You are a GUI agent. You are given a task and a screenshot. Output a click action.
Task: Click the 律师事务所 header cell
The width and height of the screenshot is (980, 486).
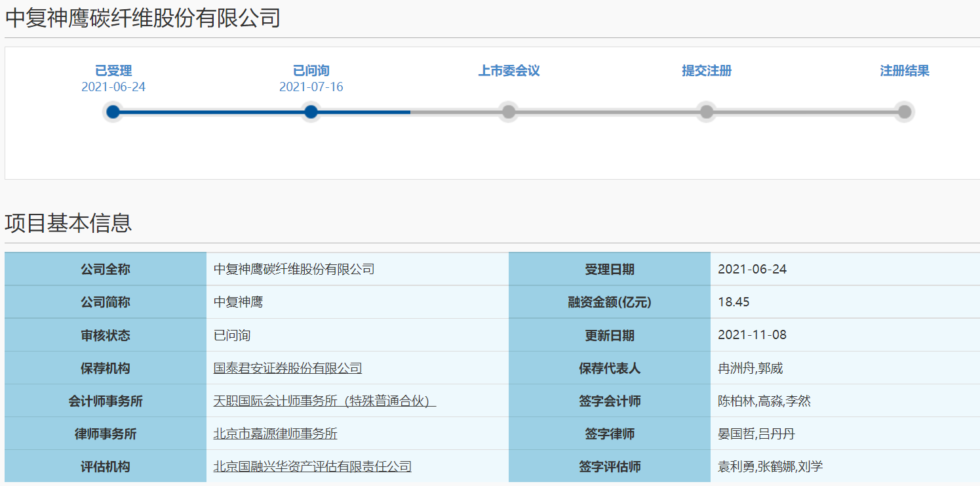106,434
